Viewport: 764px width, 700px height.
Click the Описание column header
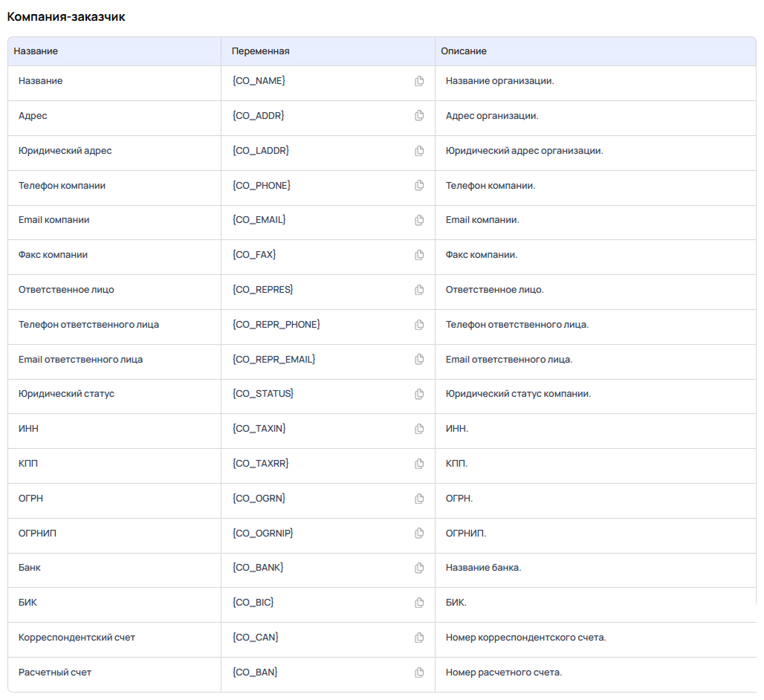pos(463,51)
